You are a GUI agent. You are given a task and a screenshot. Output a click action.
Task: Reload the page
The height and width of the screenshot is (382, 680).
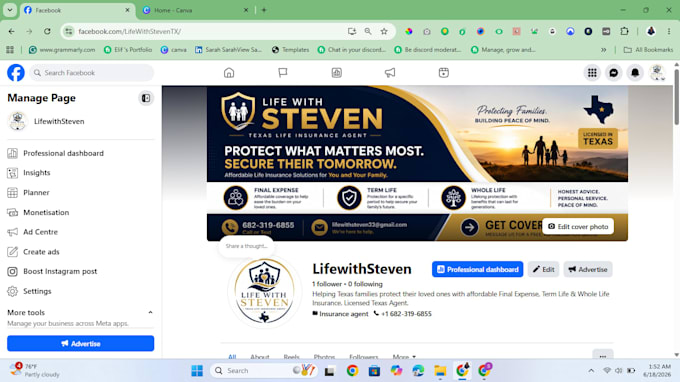tap(47, 31)
